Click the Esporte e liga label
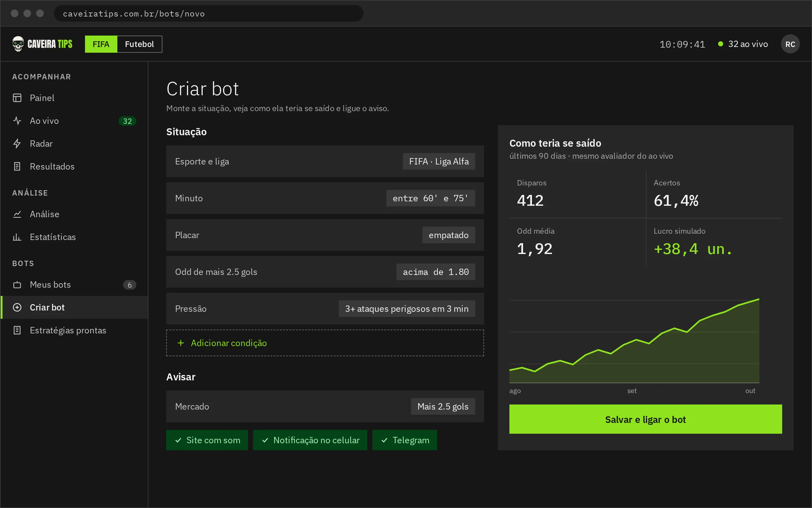812x508 pixels. [x=202, y=161]
